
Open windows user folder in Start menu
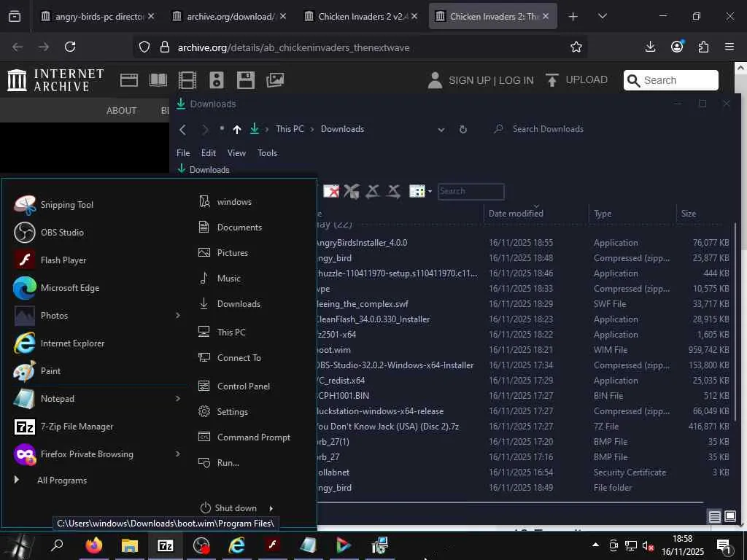tap(225, 202)
